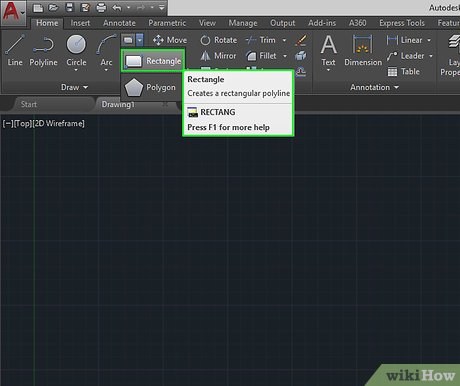Click the [-] viewport controls label

[x=7, y=124]
